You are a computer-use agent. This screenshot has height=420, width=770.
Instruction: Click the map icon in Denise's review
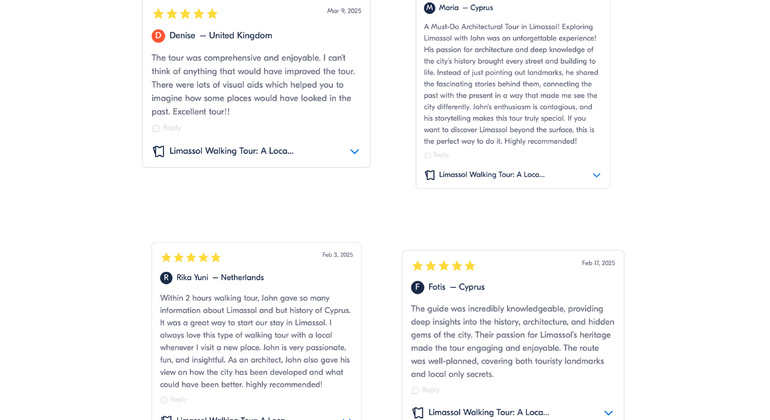(x=158, y=151)
